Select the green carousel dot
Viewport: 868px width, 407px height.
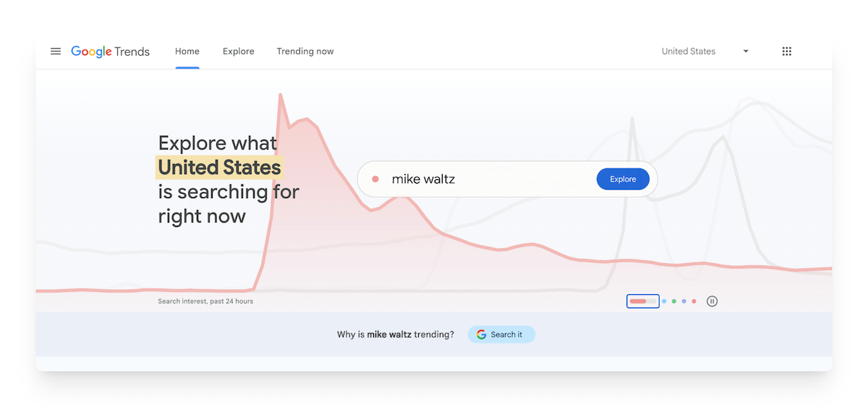point(674,301)
